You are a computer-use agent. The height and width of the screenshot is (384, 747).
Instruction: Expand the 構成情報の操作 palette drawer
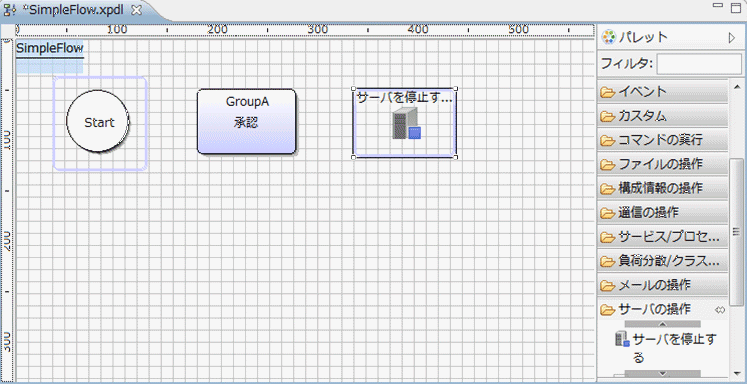[x=663, y=188]
